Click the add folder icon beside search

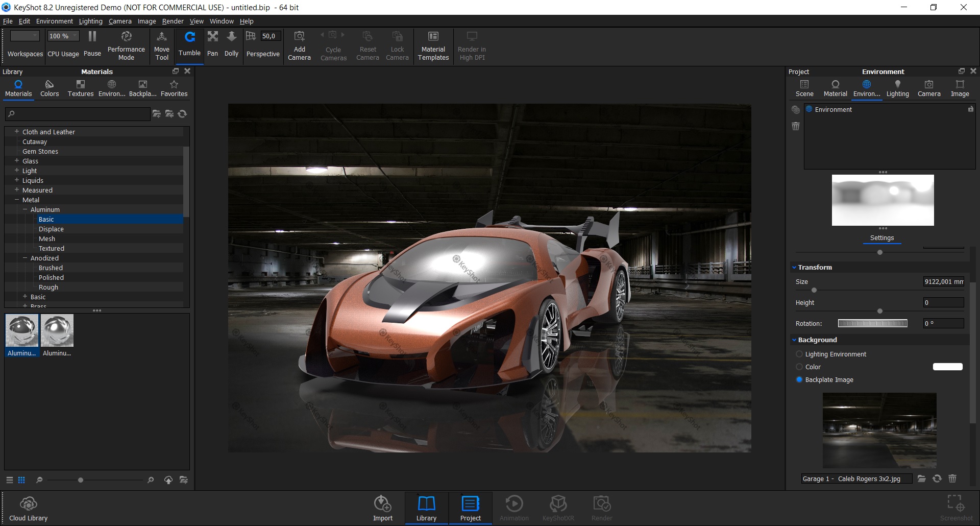click(157, 114)
